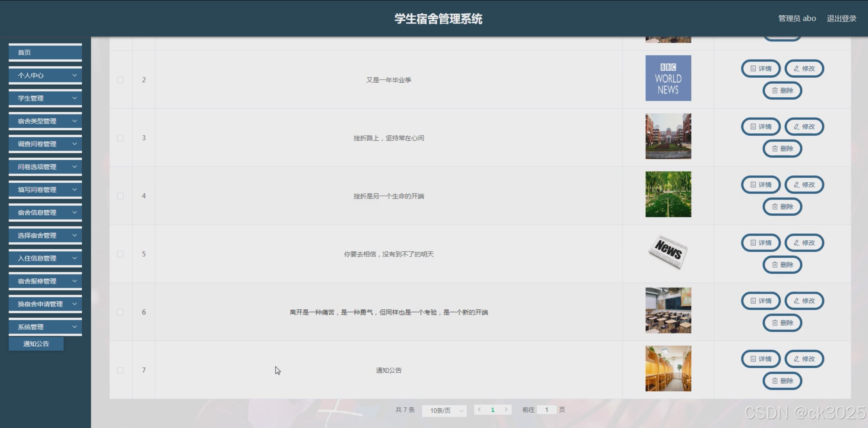Image resolution: width=868 pixels, height=428 pixels.
Task: Select the checkbox for row 7
Action: click(120, 370)
